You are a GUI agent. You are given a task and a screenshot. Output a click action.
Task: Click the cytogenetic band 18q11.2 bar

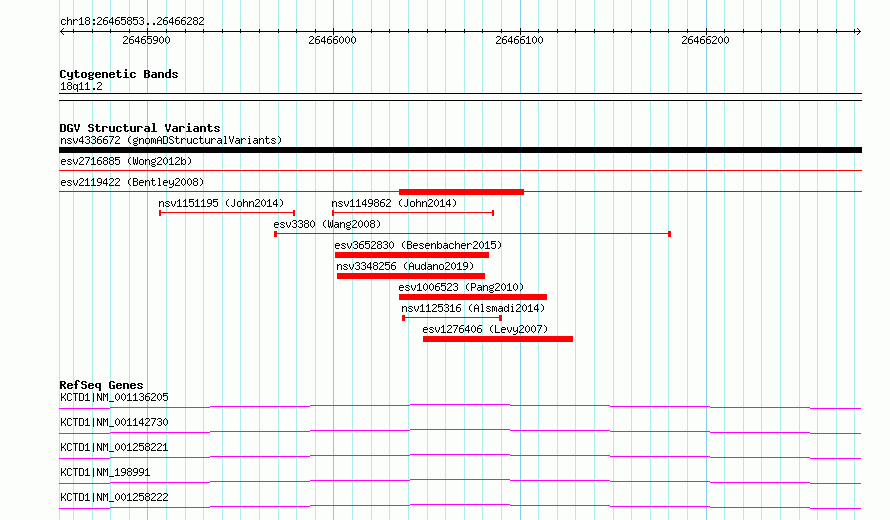coord(460,97)
